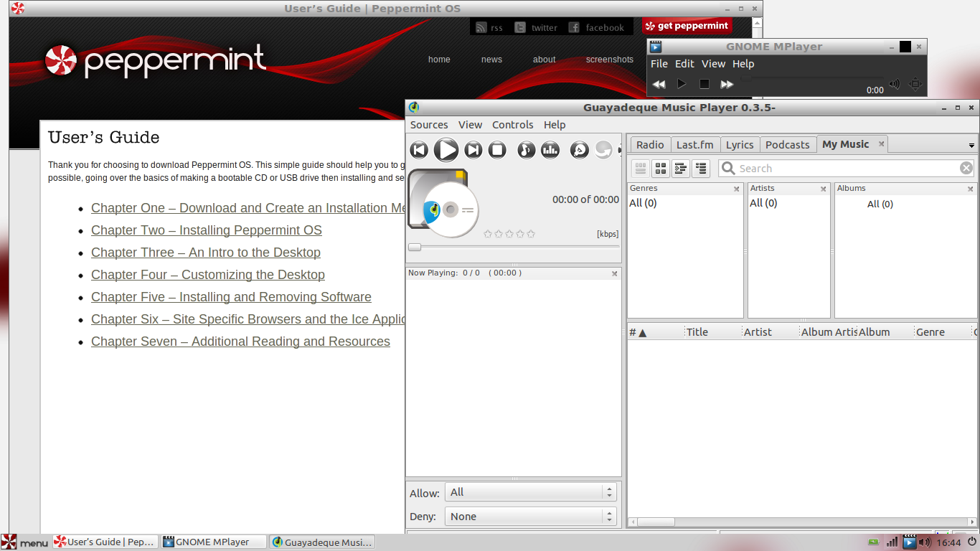Image resolution: width=980 pixels, height=551 pixels.
Task: Click the track list horizontal scrollbar
Action: (803, 522)
